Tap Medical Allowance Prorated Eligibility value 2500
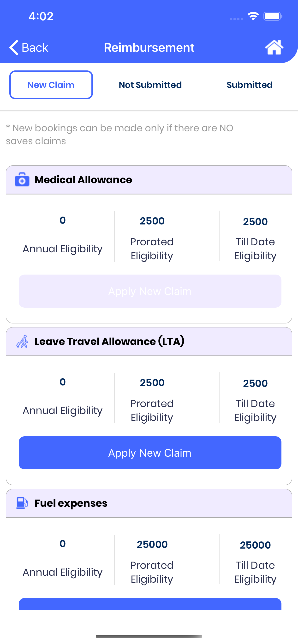Viewport: 298px width, 644px height. pyautogui.click(x=152, y=221)
